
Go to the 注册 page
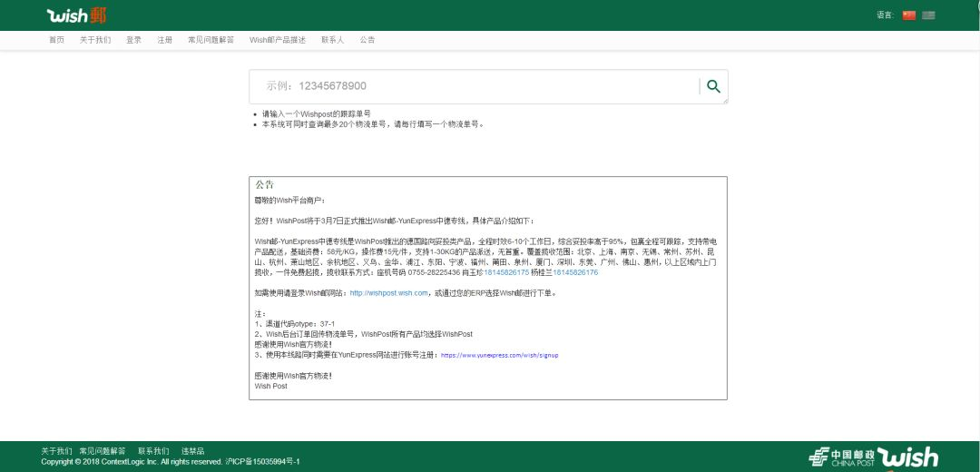click(x=164, y=40)
